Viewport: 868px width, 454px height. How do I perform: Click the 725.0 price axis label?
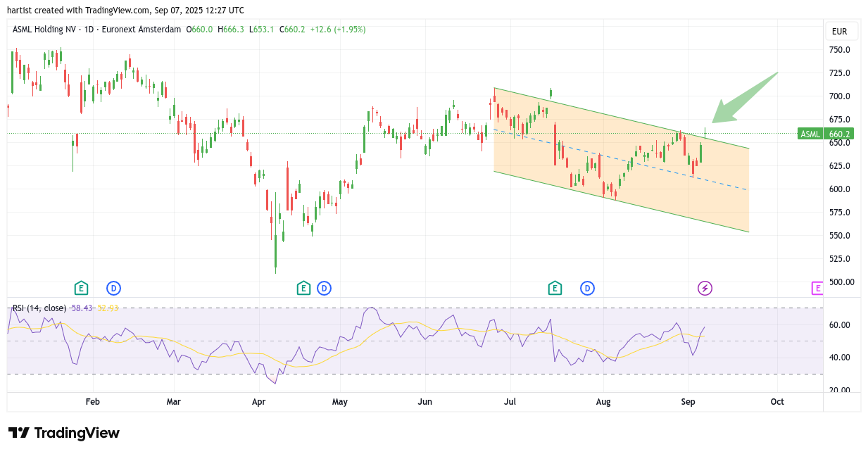click(840, 73)
